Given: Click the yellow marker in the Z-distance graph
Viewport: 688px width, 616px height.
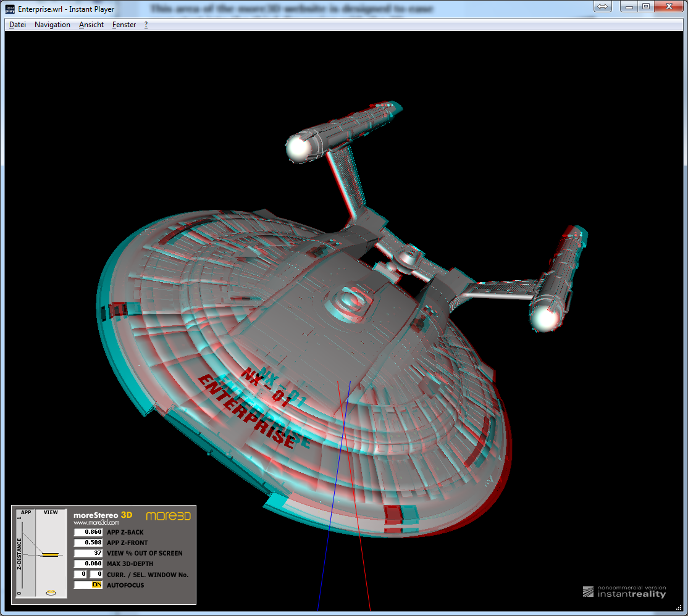Looking at the screenshot, I should [51, 555].
